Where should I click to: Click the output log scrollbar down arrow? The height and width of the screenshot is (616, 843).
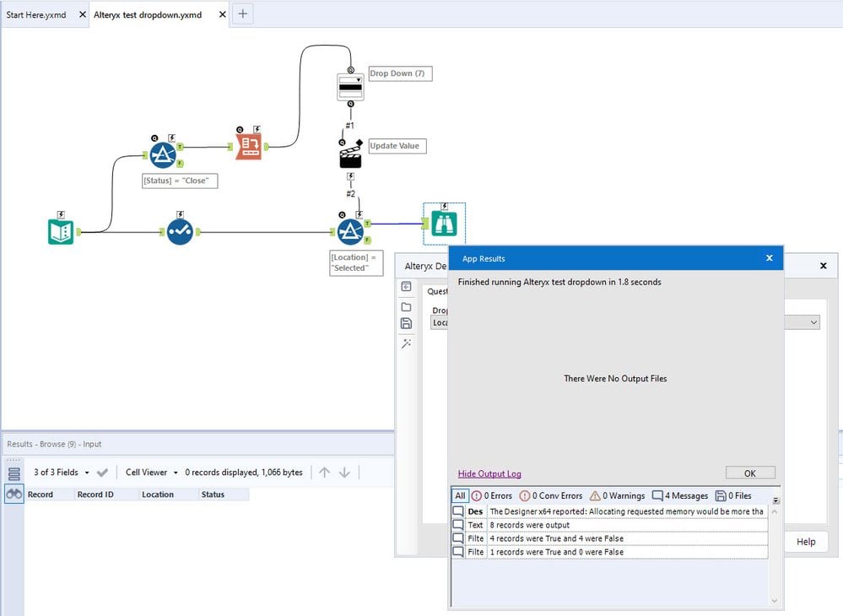click(775, 601)
